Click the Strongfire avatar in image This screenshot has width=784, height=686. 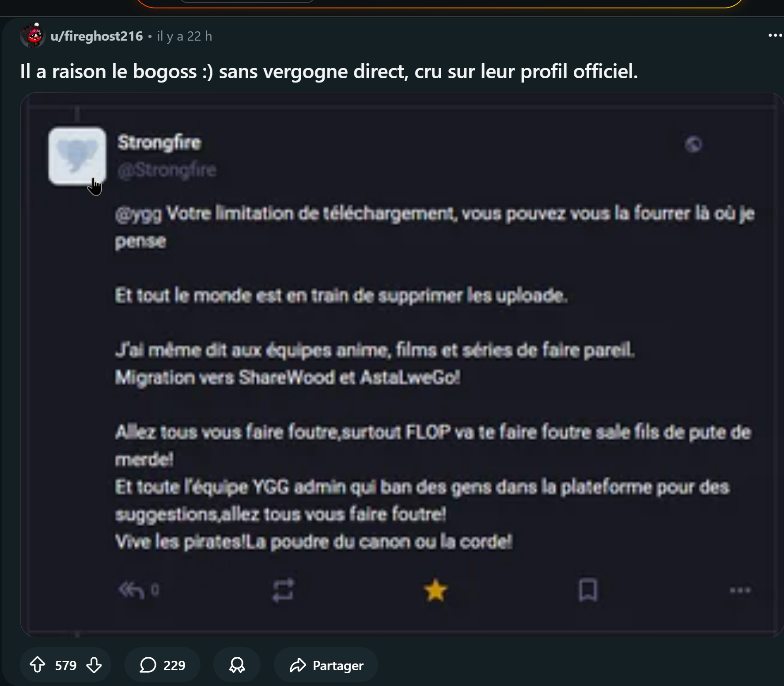(77, 156)
